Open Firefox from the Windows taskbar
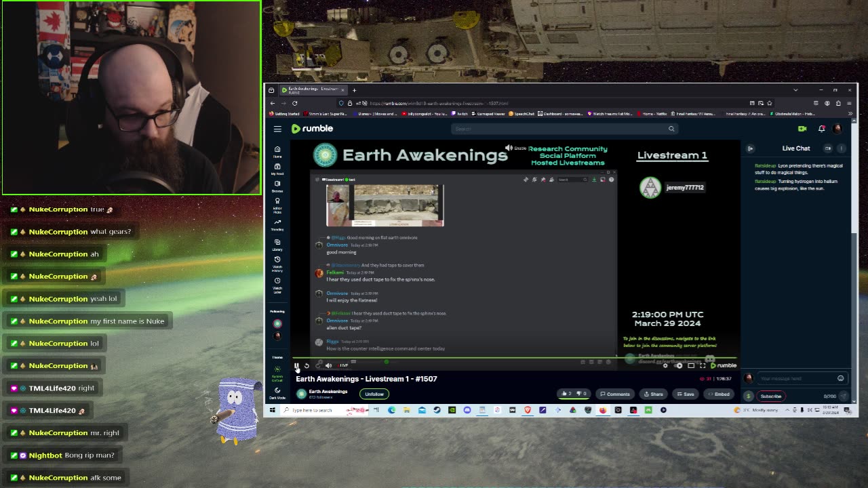This screenshot has width=868, height=488. click(603, 409)
